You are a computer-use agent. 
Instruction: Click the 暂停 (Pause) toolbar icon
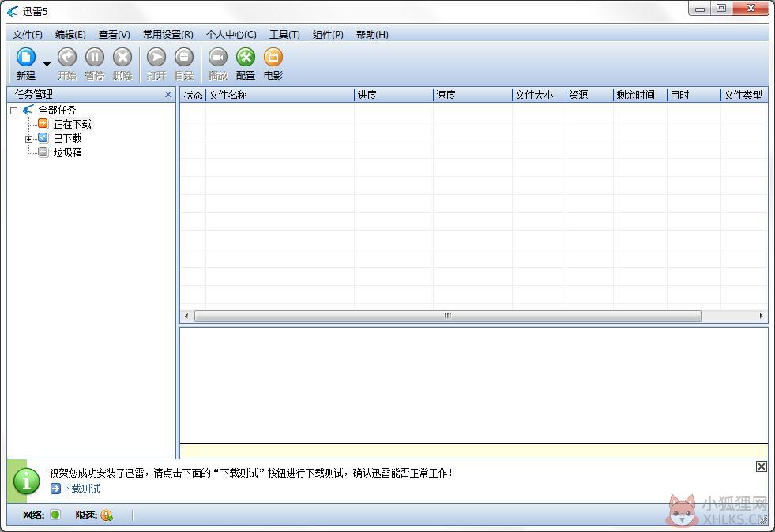point(94,58)
